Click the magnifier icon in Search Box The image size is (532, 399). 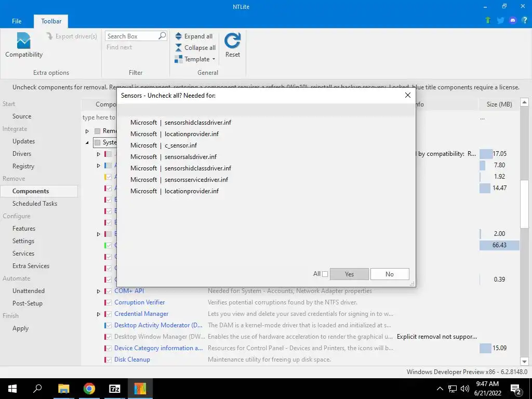point(162,36)
